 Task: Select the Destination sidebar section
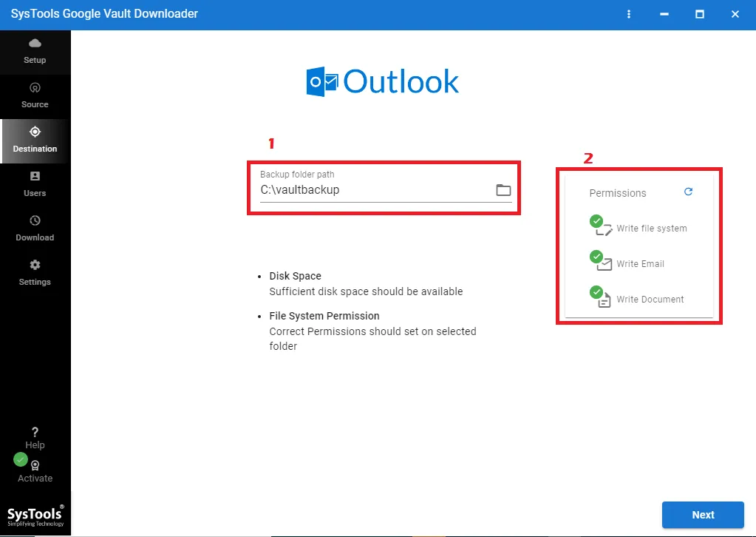(x=35, y=141)
